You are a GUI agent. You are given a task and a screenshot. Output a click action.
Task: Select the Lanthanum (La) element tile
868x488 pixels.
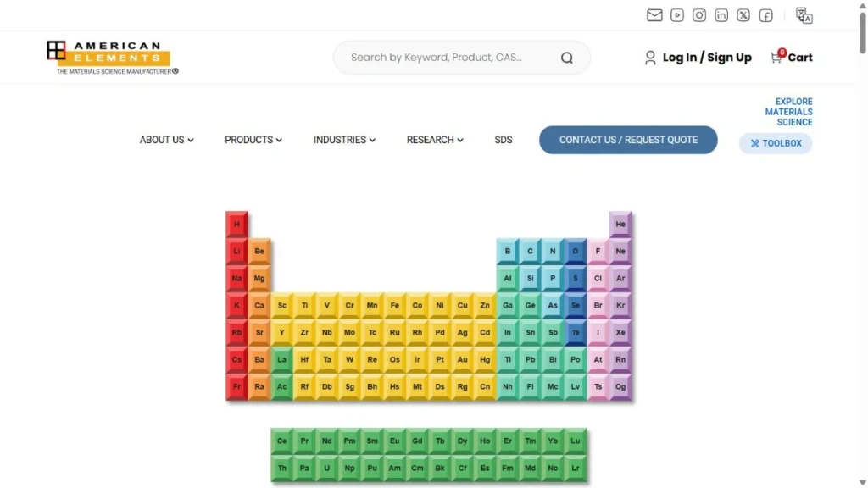point(281,359)
